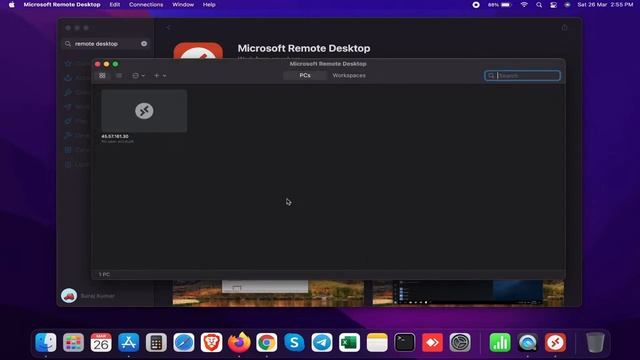
Task: Click the date and time in menu bar
Action: (605, 5)
